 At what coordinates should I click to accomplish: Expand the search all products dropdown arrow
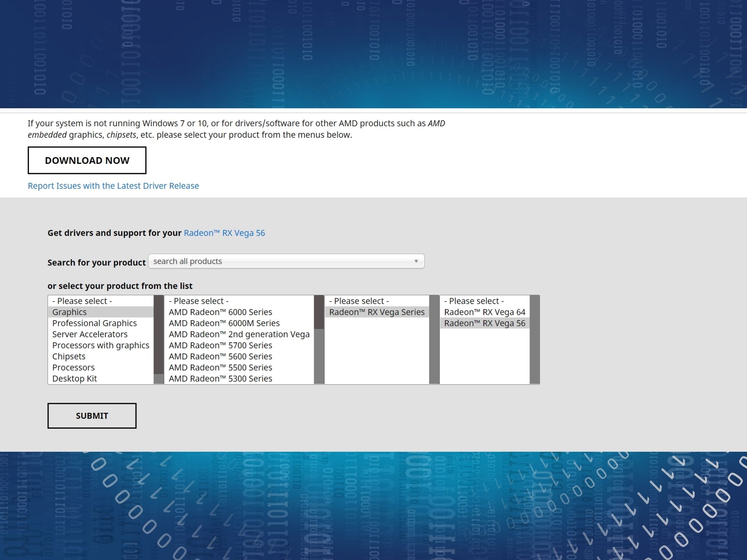pyautogui.click(x=416, y=261)
